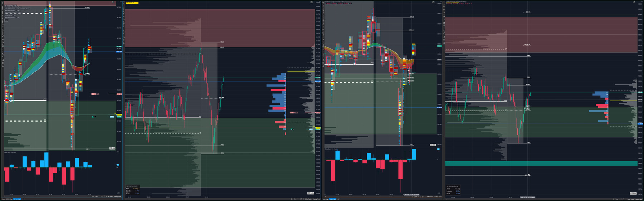The image size is (644, 201).
Task: Add a new tab next to GC 5m Chart tabs
Action: [23, 199]
